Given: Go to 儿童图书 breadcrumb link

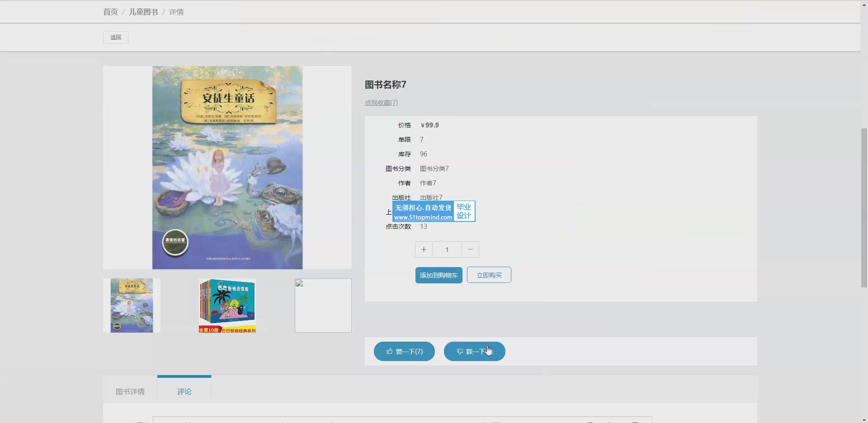Looking at the screenshot, I should (143, 12).
